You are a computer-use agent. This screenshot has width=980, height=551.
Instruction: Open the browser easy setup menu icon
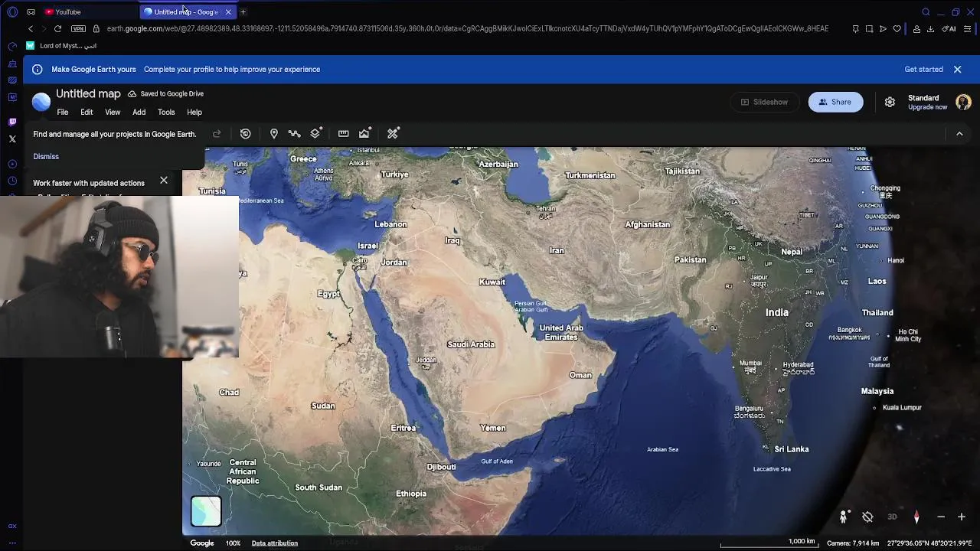tap(969, 28)
